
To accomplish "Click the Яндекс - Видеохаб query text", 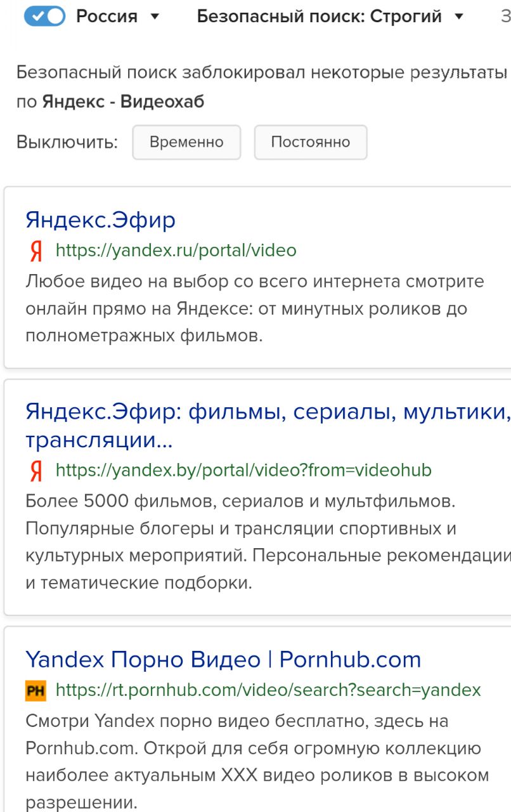I will click(x=123, y=101).
